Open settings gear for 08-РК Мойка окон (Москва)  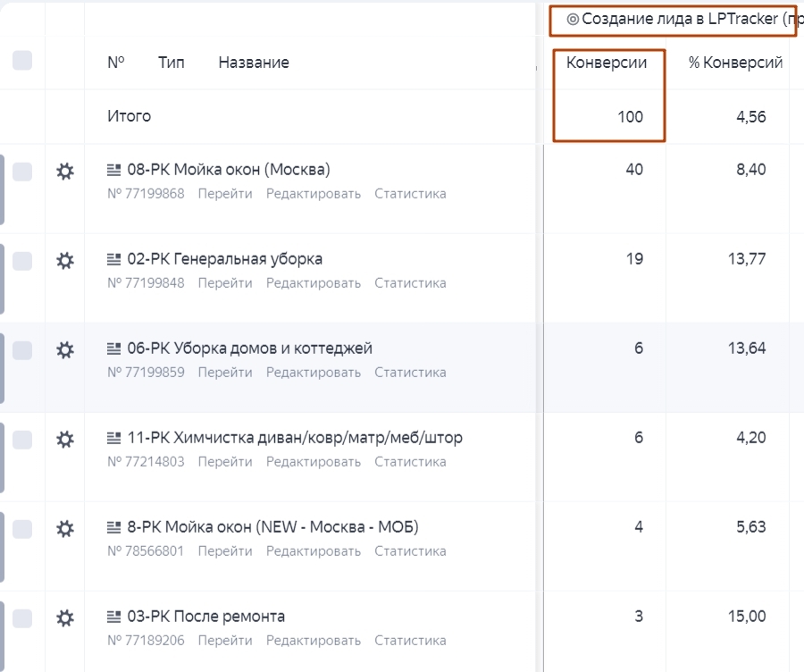click(65, 172)
